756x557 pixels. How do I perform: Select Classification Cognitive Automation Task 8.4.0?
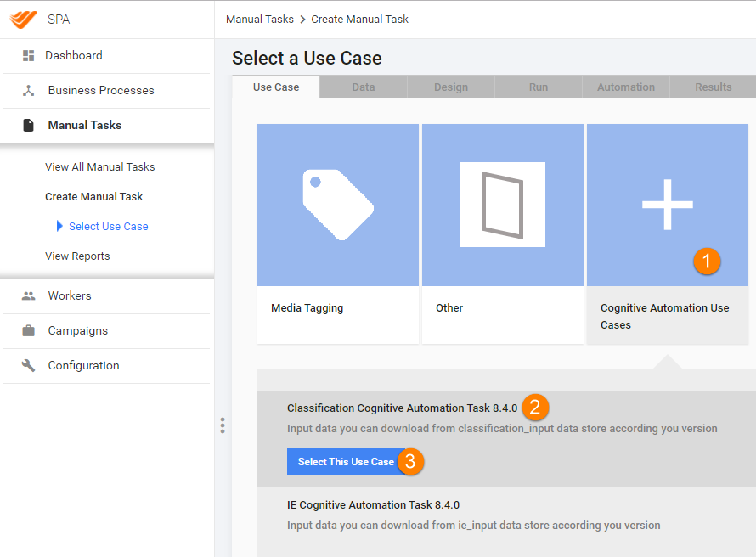pyautogui.click(x=402, y=408)
